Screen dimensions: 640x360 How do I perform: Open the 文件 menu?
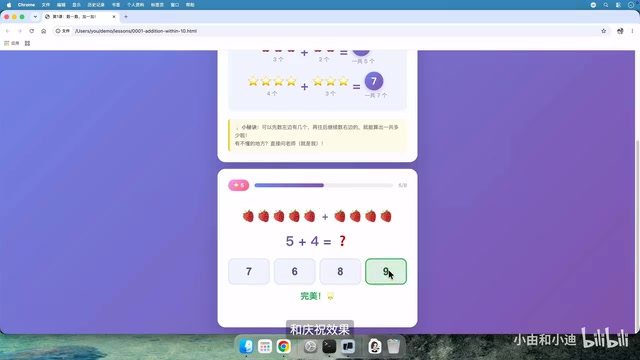click(46, 5)
